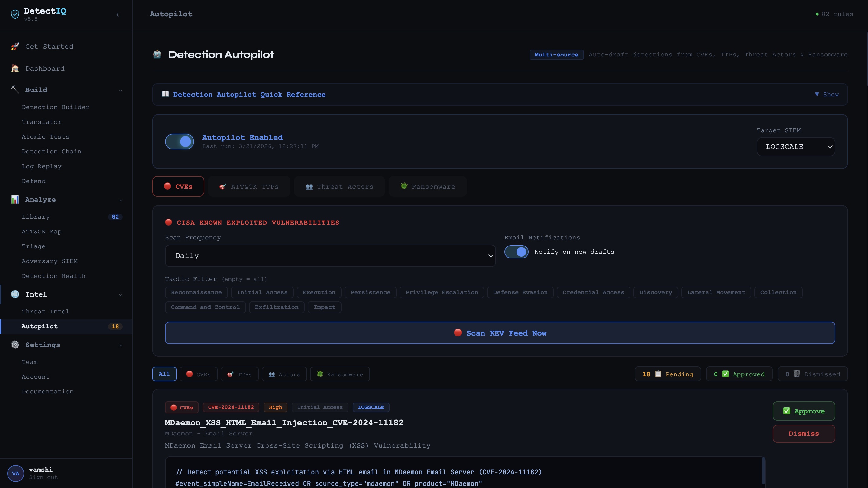Viewport: 868px width, 488px height.
Task: Toggle the Autopilot Enabled switch
Action: (x=179, y=141)
